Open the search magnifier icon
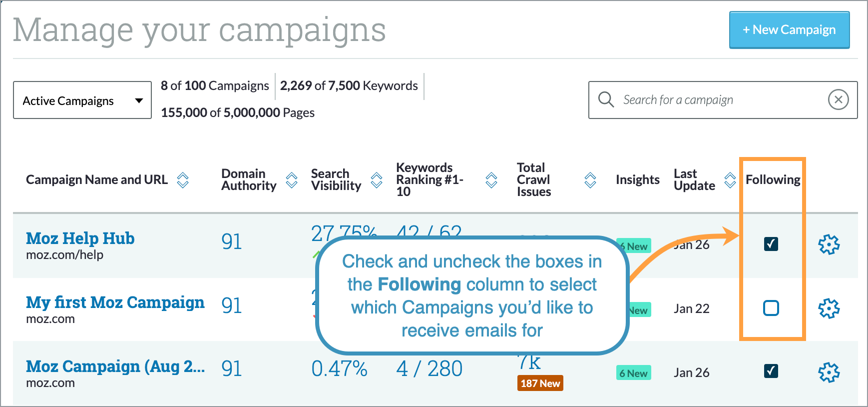Image resolution: width=868 pixels, height=407 pixels. click(x=606, y=99)
